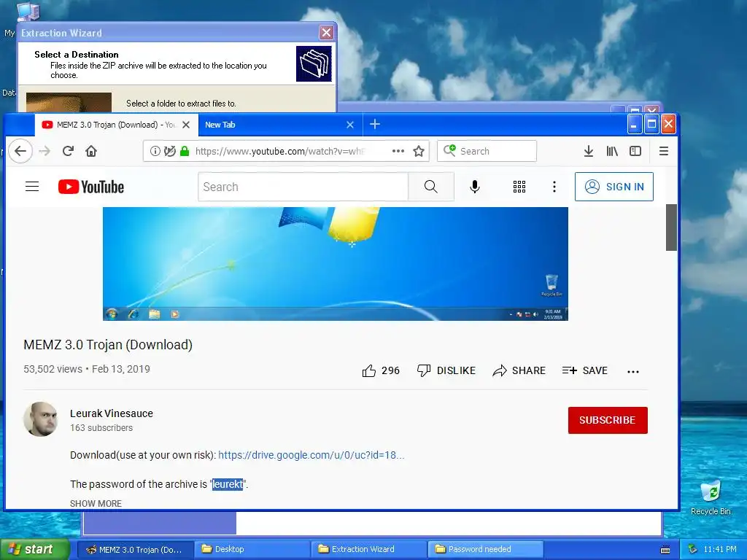
Task: Switch to Desktop taskbar item
Action: pyautogui.click(x=252, y=549)
